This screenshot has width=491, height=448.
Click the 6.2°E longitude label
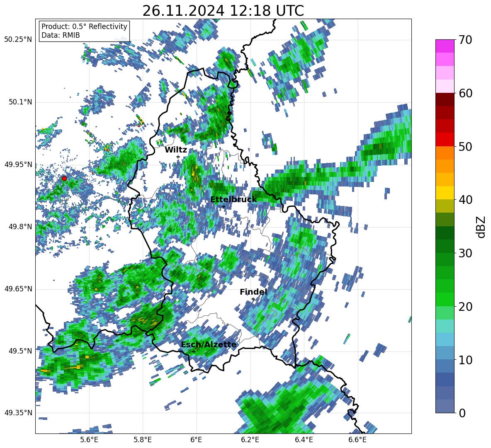point(250,440)
